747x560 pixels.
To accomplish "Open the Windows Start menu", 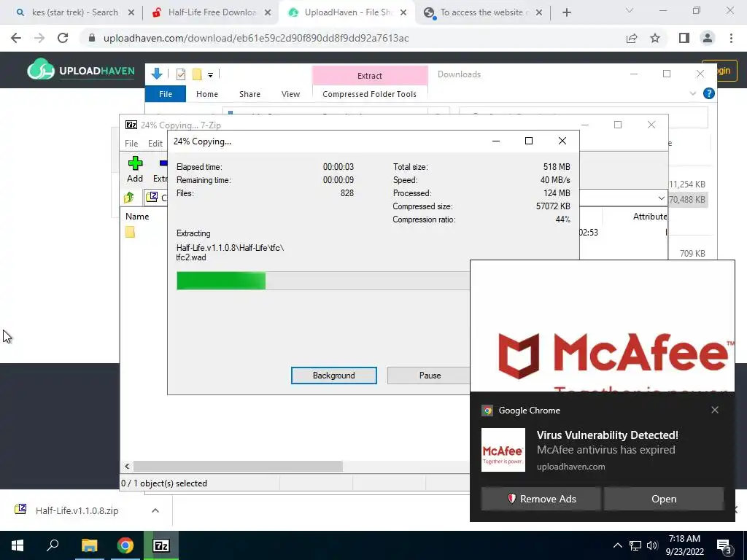I will click(18, 545).
